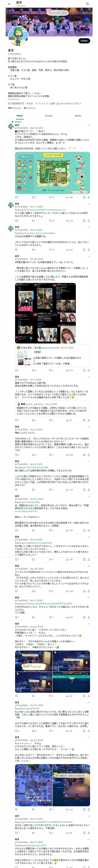Open the search magnifier icon
The height and width of the screenshot is (868, 98).
(88, 4)
